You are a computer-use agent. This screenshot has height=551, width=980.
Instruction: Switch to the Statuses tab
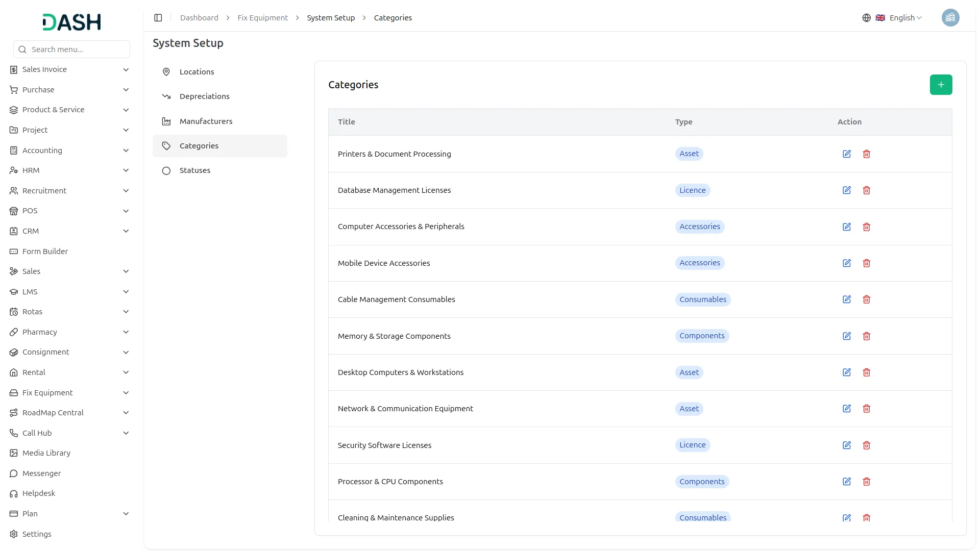coord(194,170)
